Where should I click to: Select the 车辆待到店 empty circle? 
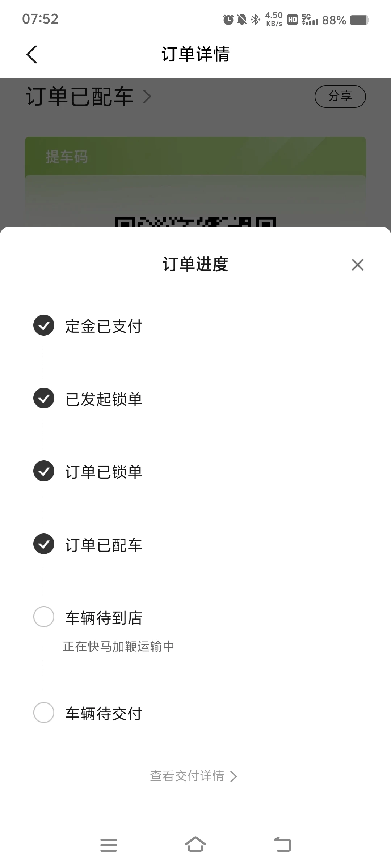pos(44,617)
